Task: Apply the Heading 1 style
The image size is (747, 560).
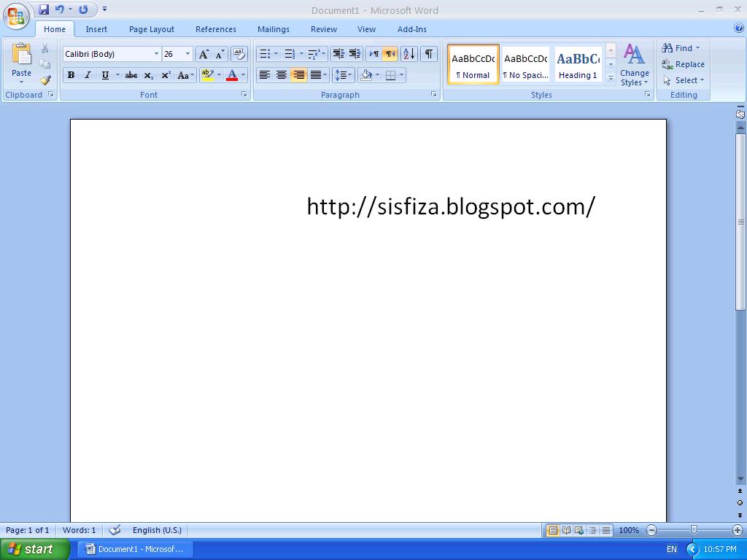Action: tap(578, 64)
